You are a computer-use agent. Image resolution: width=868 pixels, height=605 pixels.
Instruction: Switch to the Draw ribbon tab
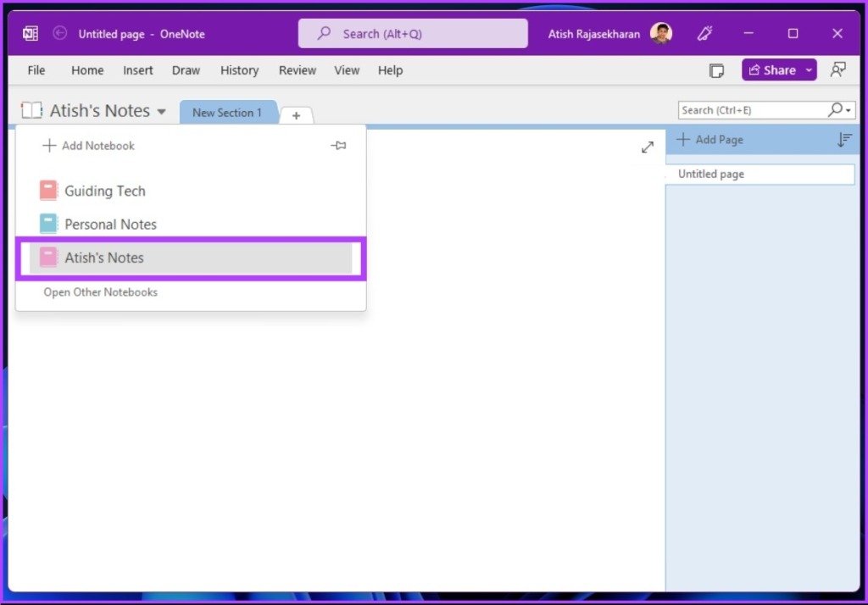coord(186,70)
